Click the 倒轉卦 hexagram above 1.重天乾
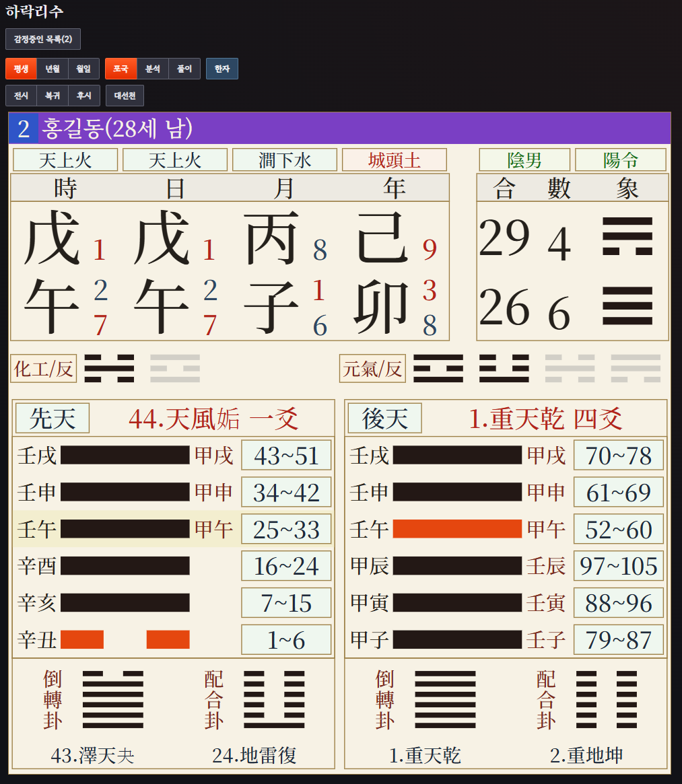This screenshot has width=682, height=784. pyautogui.click(x=445, y=699)
